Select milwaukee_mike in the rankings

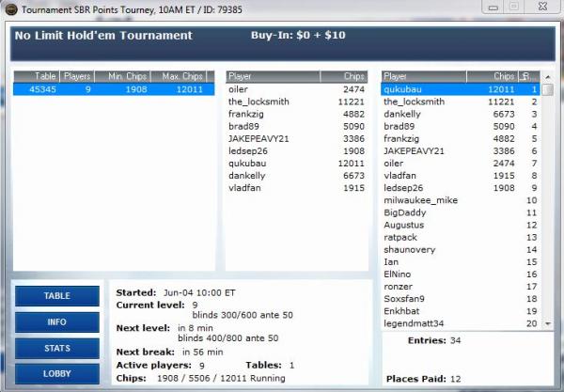pyautogui.click(x=421, y=199)
